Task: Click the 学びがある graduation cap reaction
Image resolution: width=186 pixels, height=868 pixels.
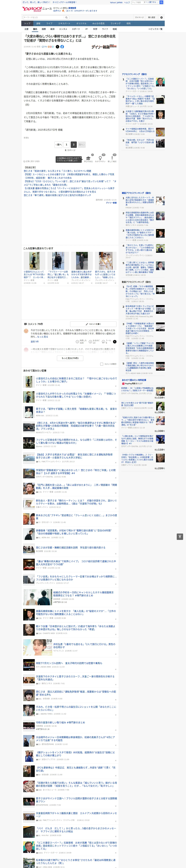Action: pyautogui.click(x=89, y=158)
